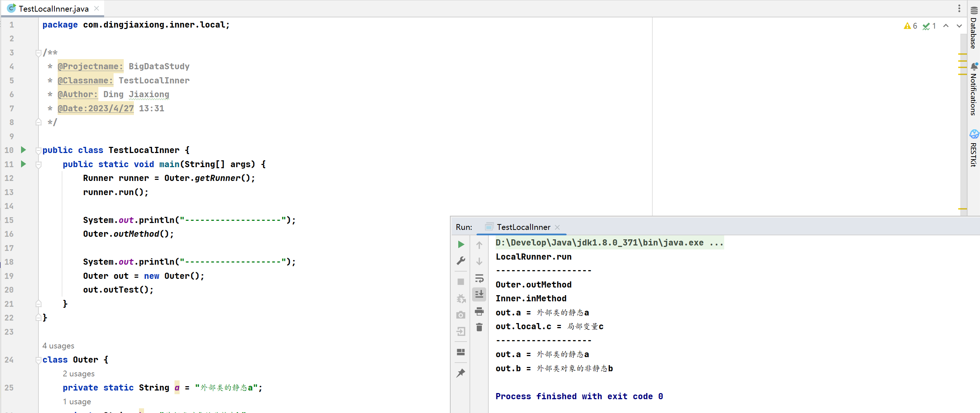Click the Exit arrow icon in Run panel
This screenshot has height=413, width=980.
(461, 332)
